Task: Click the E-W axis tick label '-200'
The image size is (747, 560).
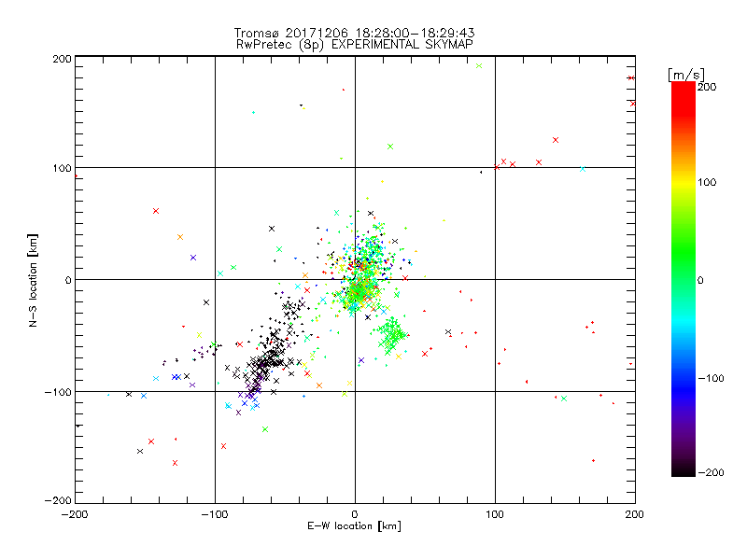Action: click(75, 514)
